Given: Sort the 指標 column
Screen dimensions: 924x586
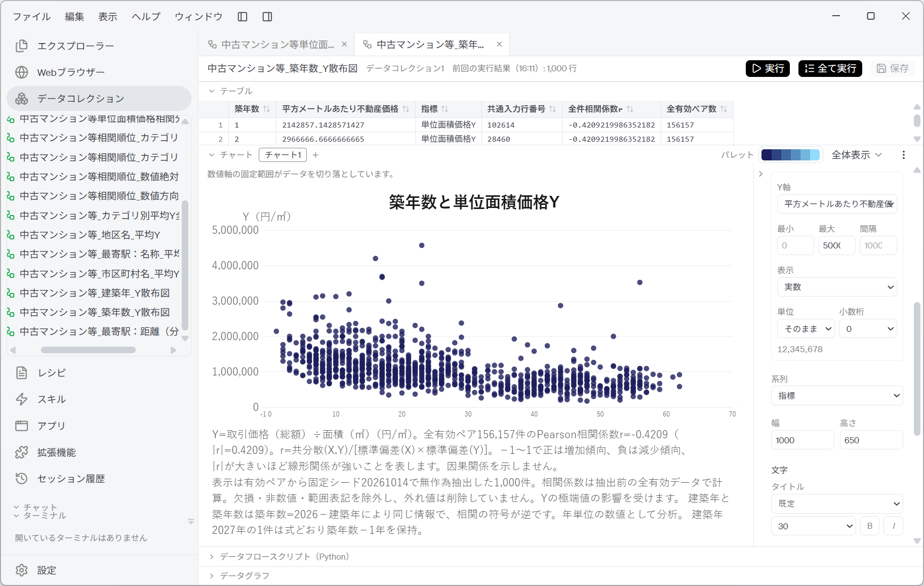Looking at the screenshot, I should (445, 109).
